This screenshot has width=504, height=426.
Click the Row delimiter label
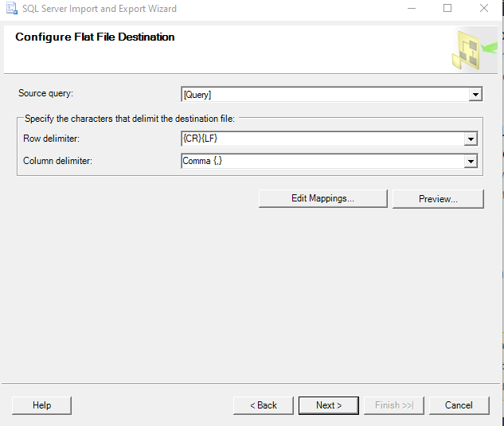[51, 139]
